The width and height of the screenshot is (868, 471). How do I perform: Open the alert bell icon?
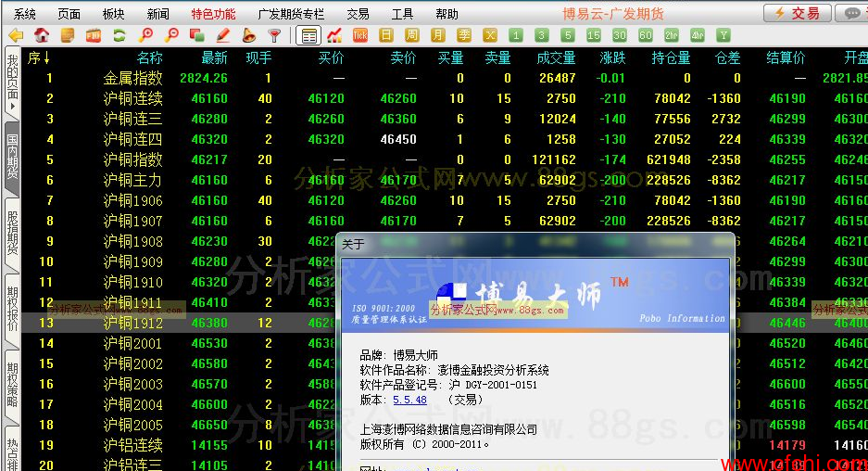(249, 35)
